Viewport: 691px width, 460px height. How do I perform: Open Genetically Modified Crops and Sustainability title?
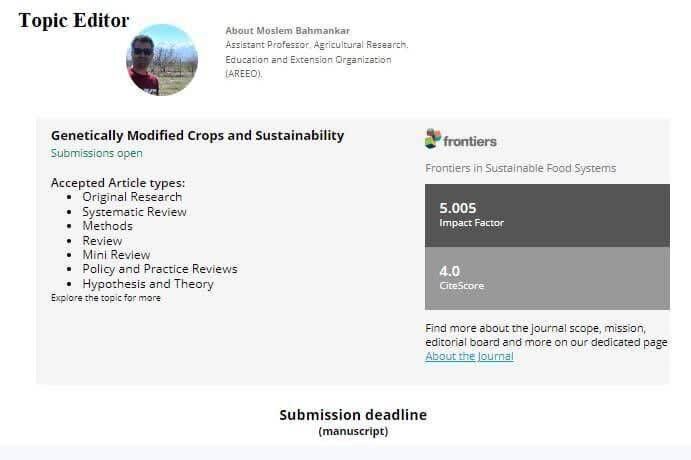(x=197, y=135)
